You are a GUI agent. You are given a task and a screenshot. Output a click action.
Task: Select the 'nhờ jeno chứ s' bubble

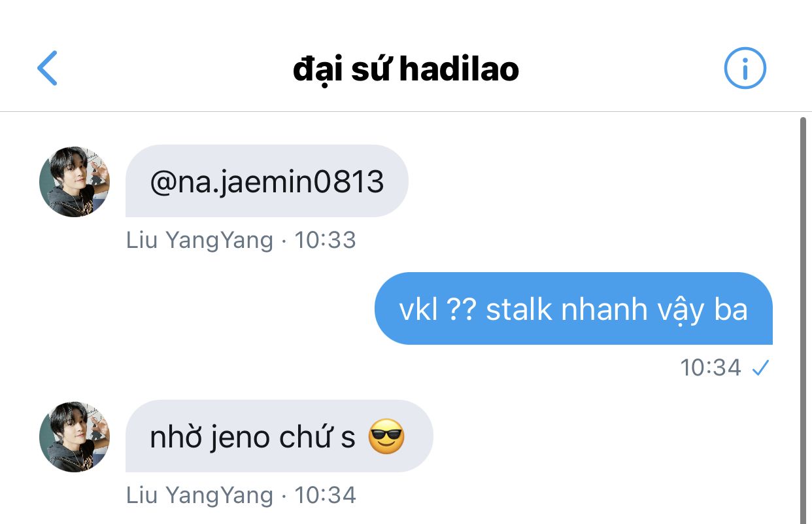coord(279,436)
